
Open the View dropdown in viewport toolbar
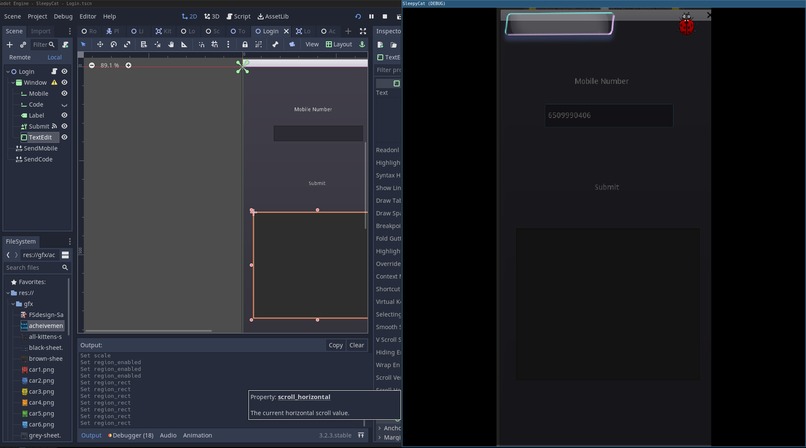312,44
